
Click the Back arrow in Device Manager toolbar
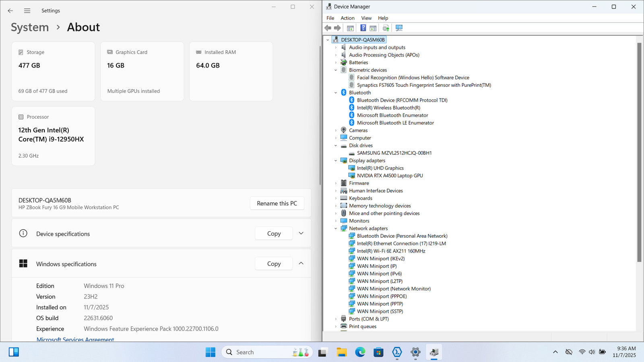point(328,28)
